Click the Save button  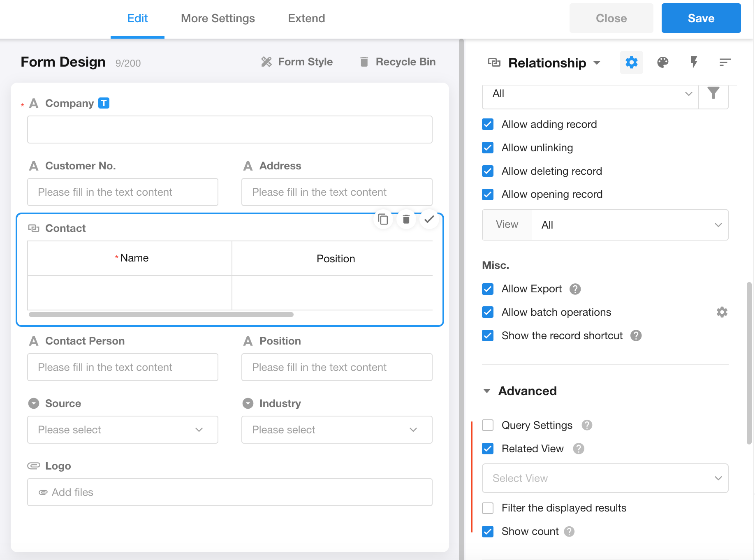(x=701, y=19)
